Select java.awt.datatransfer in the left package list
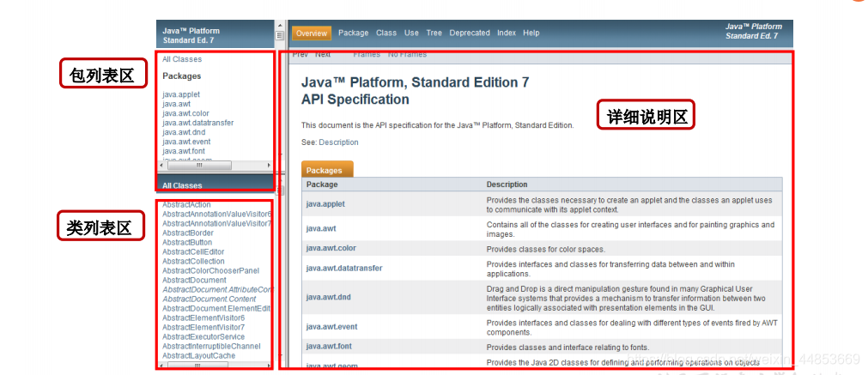The image size is (868, 375). pyautogui.click(x=197, y=123)
